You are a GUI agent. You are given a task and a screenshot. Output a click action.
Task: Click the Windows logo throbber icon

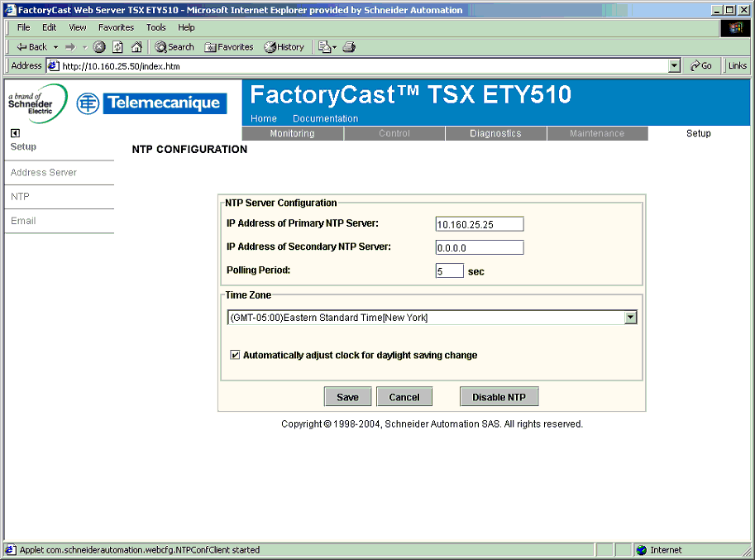pos(735,28)
